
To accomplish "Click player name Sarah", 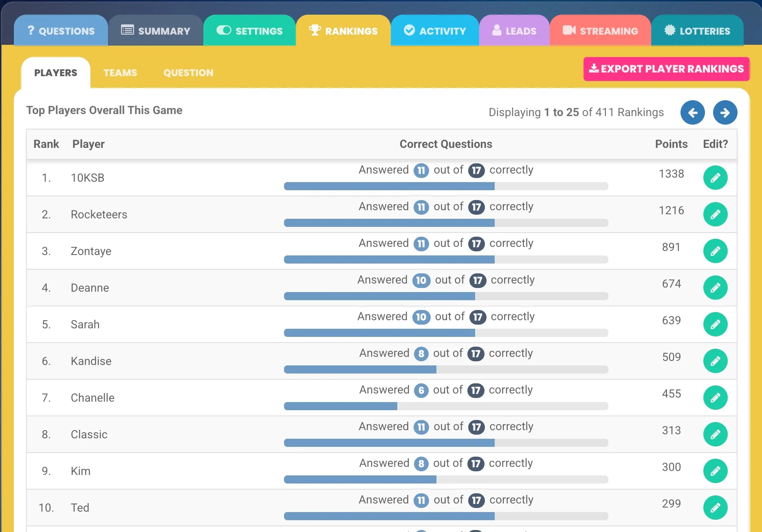I will tap(85, 324).
